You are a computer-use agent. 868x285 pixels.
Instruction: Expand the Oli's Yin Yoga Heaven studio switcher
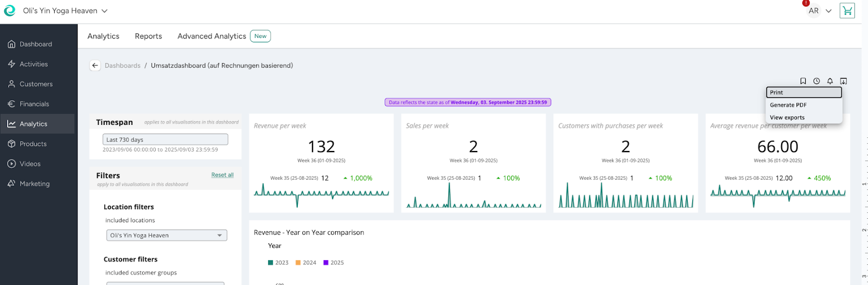pyautogui.click(x=65, y=11)
